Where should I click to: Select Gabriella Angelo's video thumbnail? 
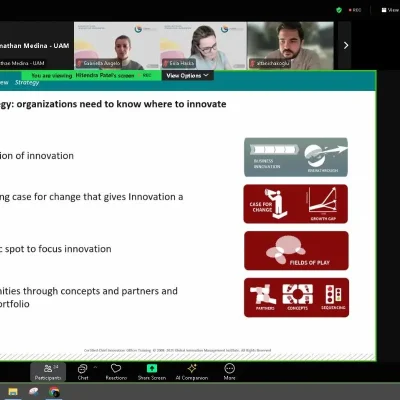coord(117,46)
